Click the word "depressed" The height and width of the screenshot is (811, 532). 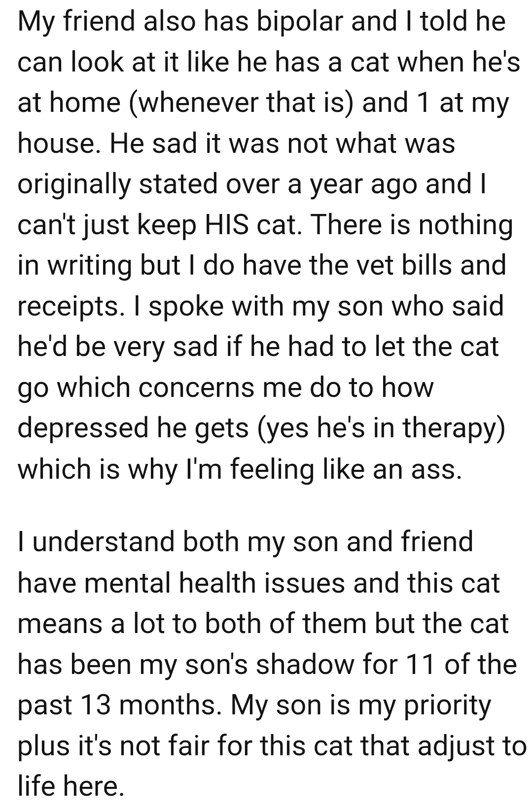[83, 427]
